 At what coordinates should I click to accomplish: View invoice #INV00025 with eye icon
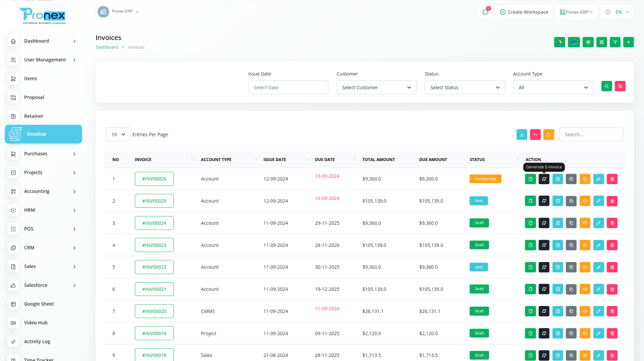(585, 201)
